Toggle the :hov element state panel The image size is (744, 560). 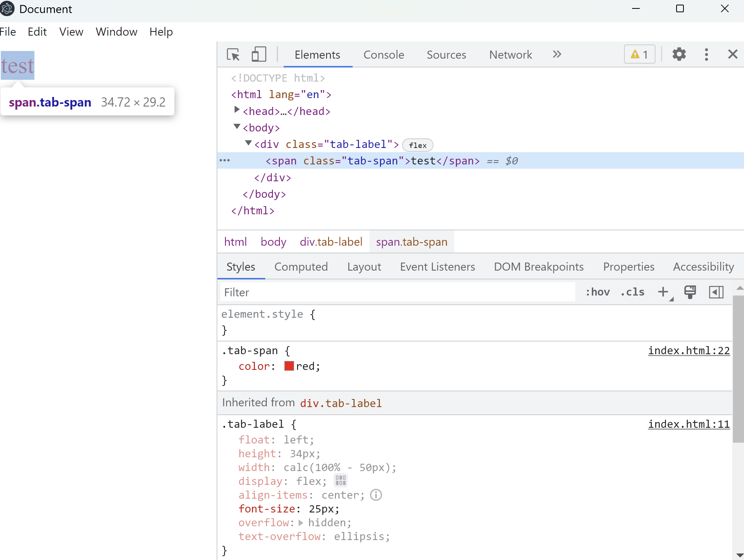(x=597, y=292)
